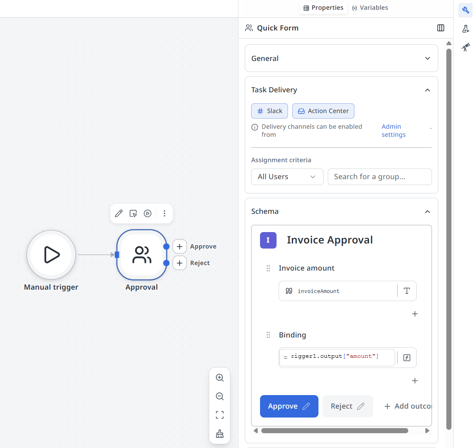Screen dimensions: 476x448
Task: Click the select-element icon in node toolbar
Action: coord(133,213)
